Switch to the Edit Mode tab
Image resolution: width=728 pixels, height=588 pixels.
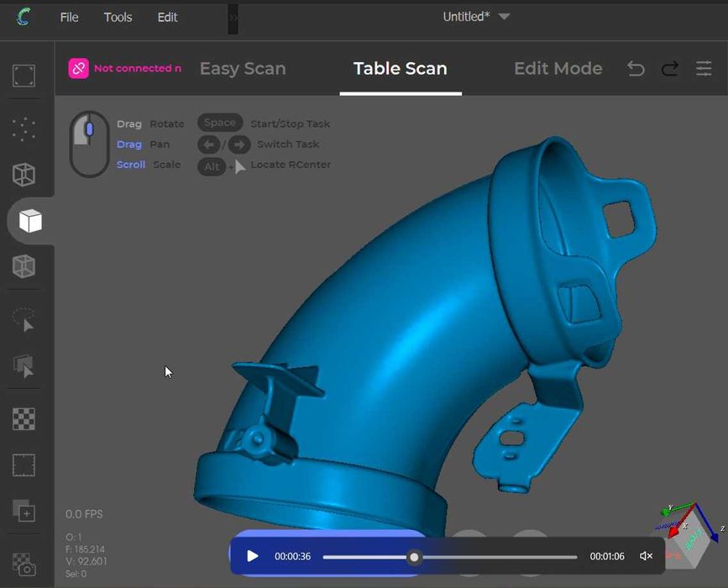click(558, 69)
